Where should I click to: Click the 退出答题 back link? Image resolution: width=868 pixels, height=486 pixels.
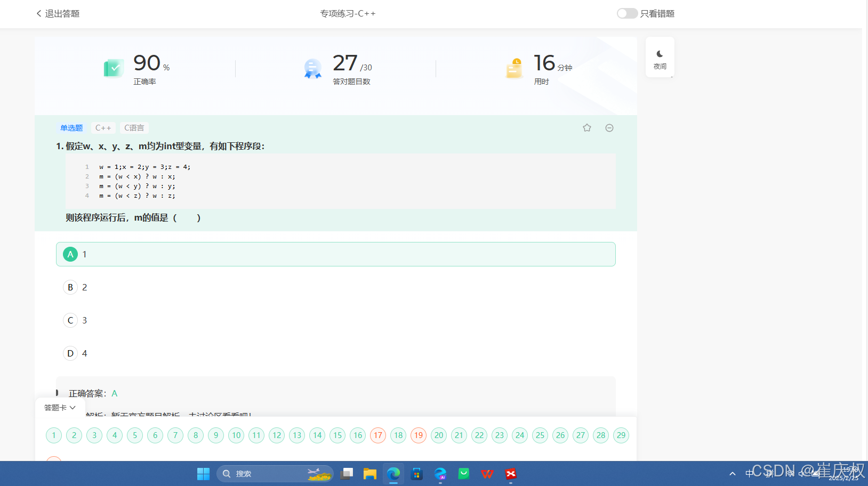58,13
